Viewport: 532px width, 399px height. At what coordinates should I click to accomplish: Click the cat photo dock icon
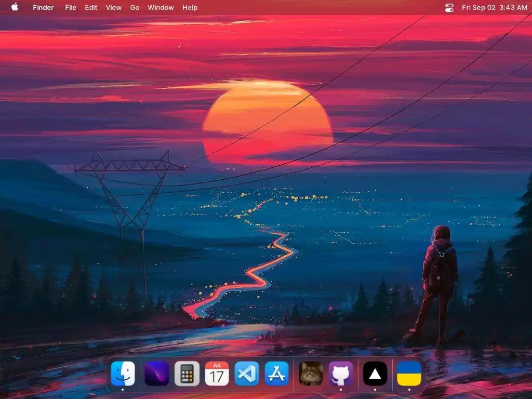[311, 374]
